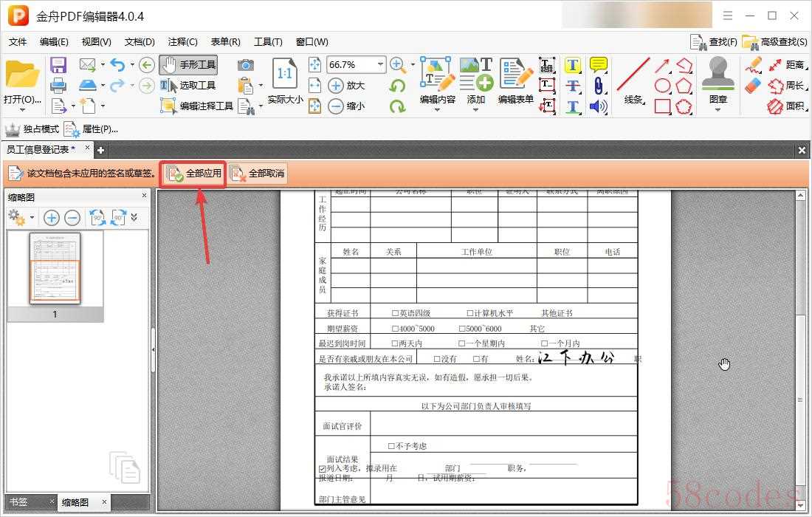Click the save (floppy disk) icon

58,65
